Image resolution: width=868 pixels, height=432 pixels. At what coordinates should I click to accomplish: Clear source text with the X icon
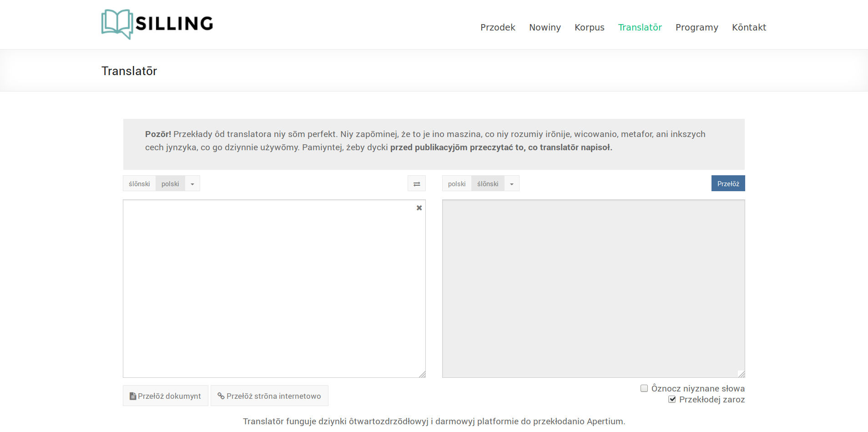(x=419, y=208)
